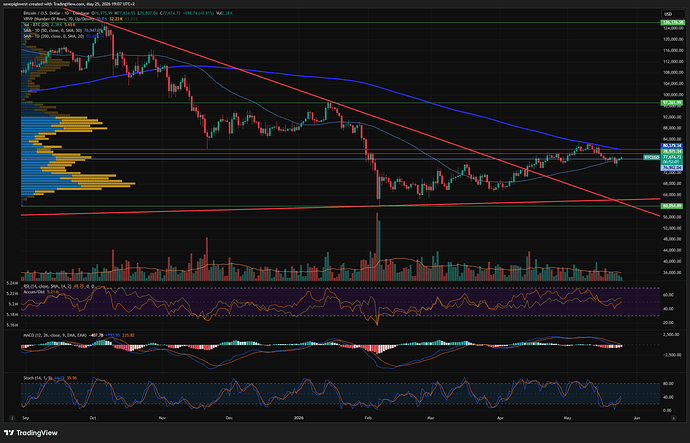The width and height of the screenshot is (690, 443).
Task: Select the Accum/Dist indicator legend
Action: [34, 292]
